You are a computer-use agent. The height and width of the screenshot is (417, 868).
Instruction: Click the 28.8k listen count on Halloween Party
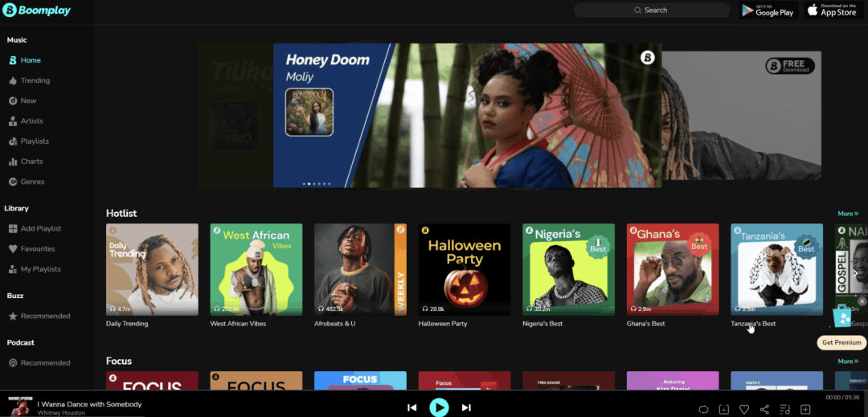tap(433, 309)
